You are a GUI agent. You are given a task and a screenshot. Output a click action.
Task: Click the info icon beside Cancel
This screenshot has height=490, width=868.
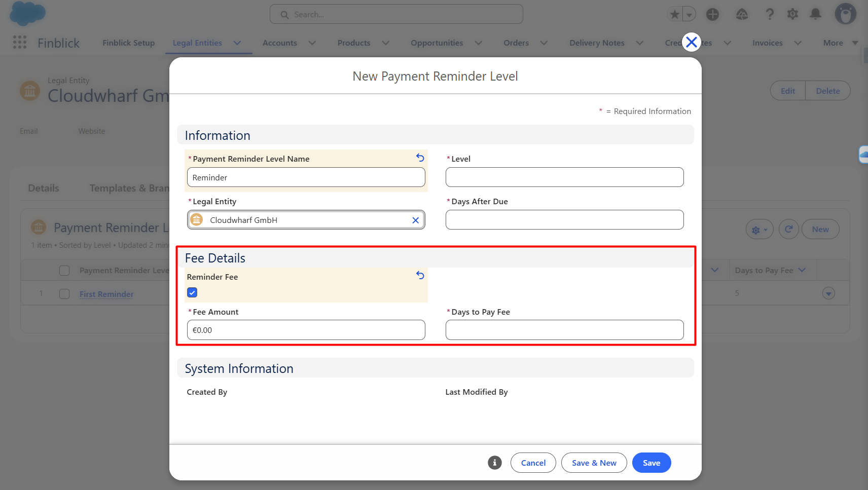[495, 463]
